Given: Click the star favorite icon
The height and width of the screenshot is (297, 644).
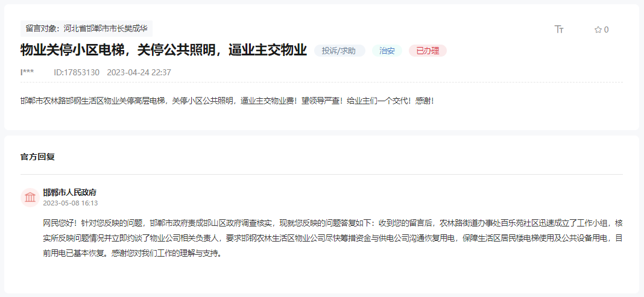Looking at the screenshot, I should (598, 30).
